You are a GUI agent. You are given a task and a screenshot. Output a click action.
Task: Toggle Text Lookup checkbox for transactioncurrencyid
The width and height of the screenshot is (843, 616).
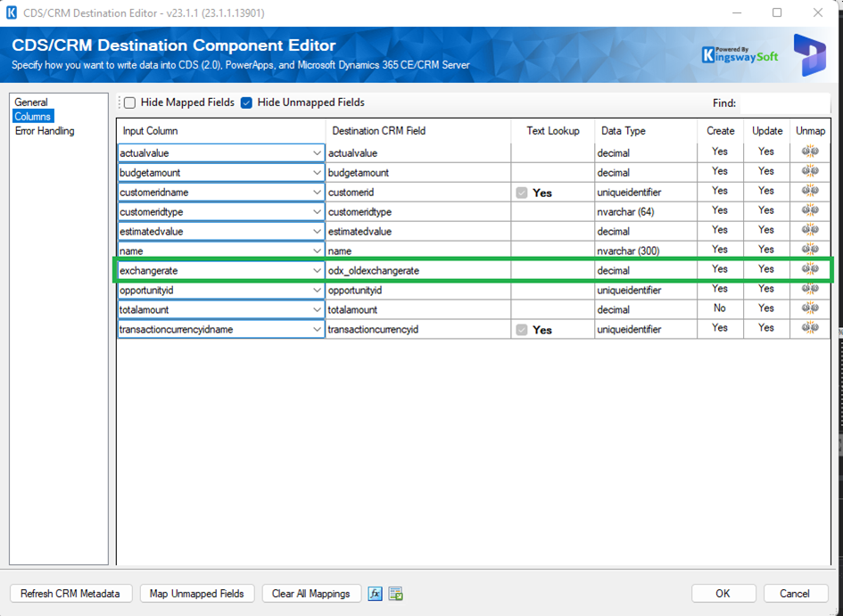522,330
